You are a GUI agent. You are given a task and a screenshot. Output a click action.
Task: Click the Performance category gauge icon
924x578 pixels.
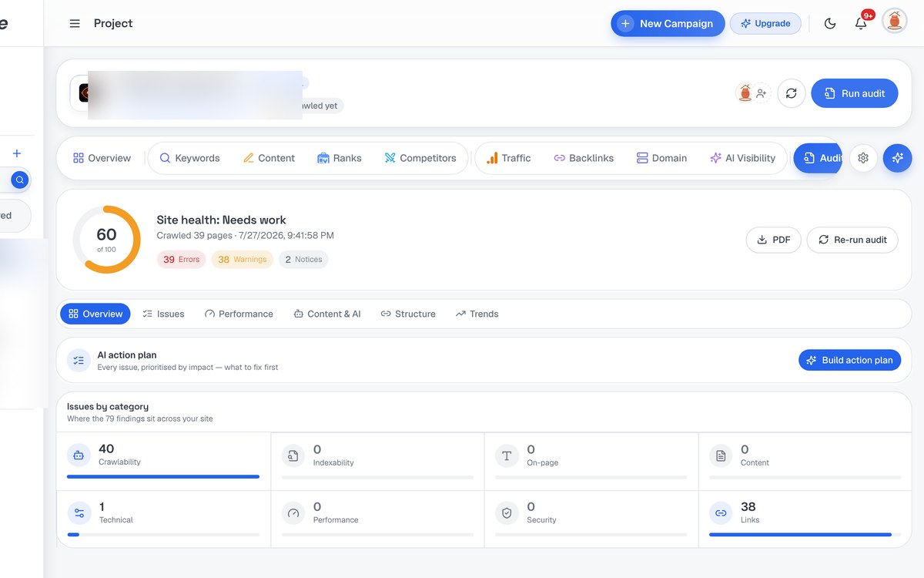pos(293,512)
